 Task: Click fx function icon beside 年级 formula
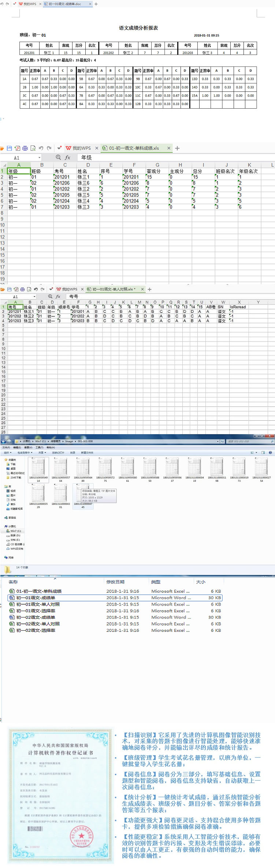(68, 158)
